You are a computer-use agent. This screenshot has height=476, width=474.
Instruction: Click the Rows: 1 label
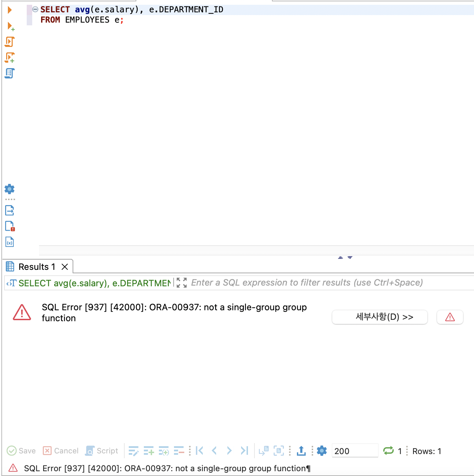[x=427, y=451]
